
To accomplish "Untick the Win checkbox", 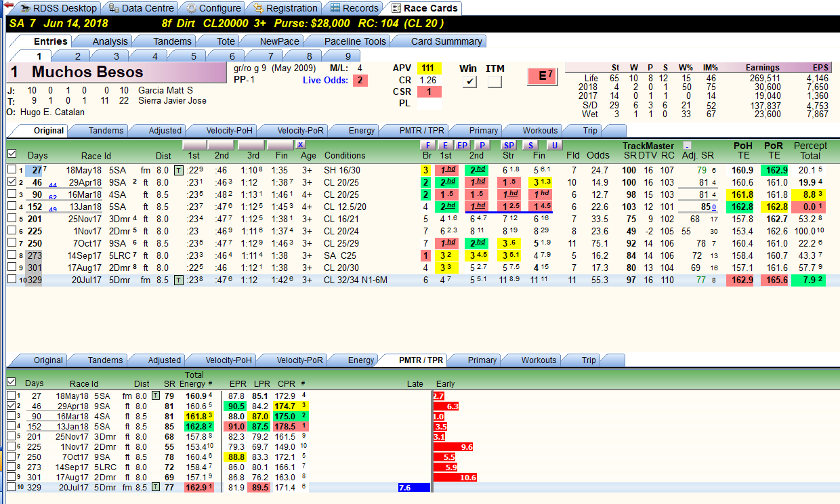I will coord(469,82).
